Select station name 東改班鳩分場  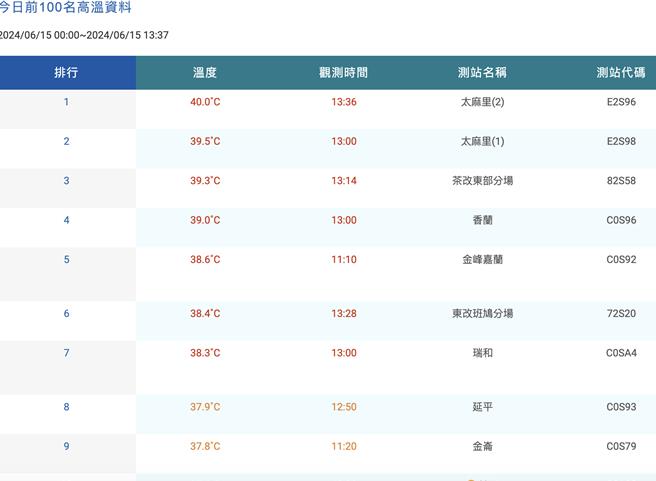(482, 313)
